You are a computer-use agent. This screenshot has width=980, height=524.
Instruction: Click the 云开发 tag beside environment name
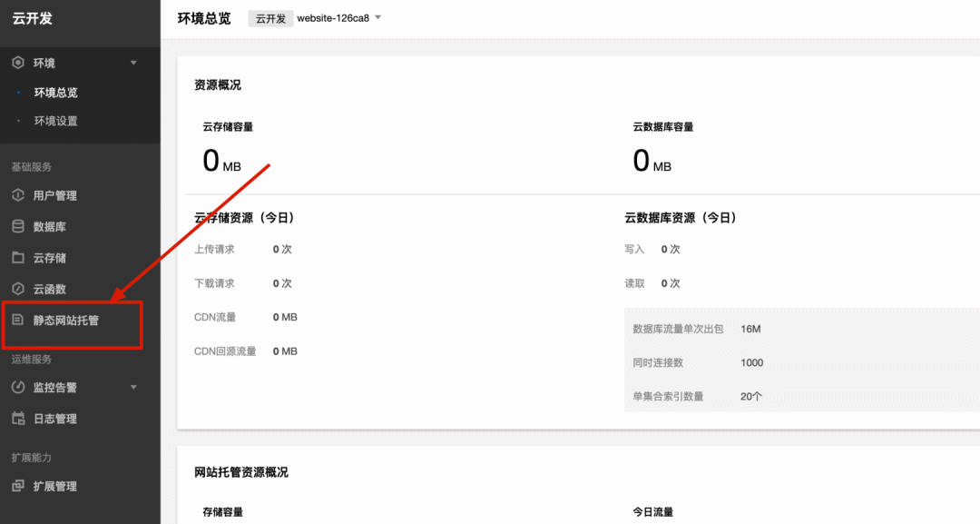click(x=270, y=19)
